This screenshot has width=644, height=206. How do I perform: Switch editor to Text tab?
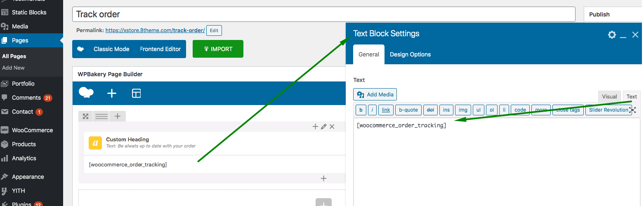pos(632,97)
